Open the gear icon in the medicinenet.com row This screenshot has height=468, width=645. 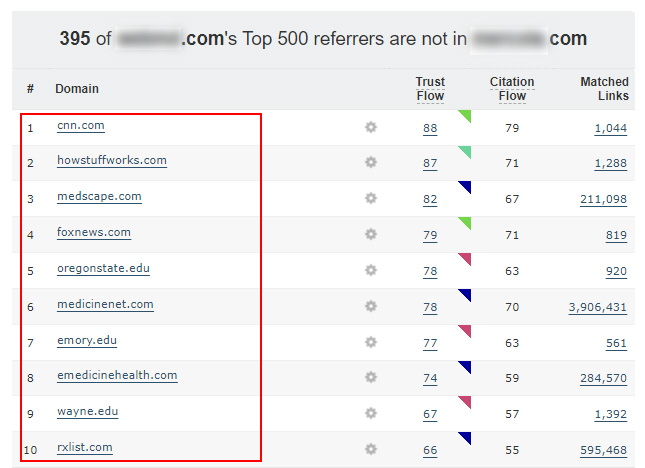[371, 306]
